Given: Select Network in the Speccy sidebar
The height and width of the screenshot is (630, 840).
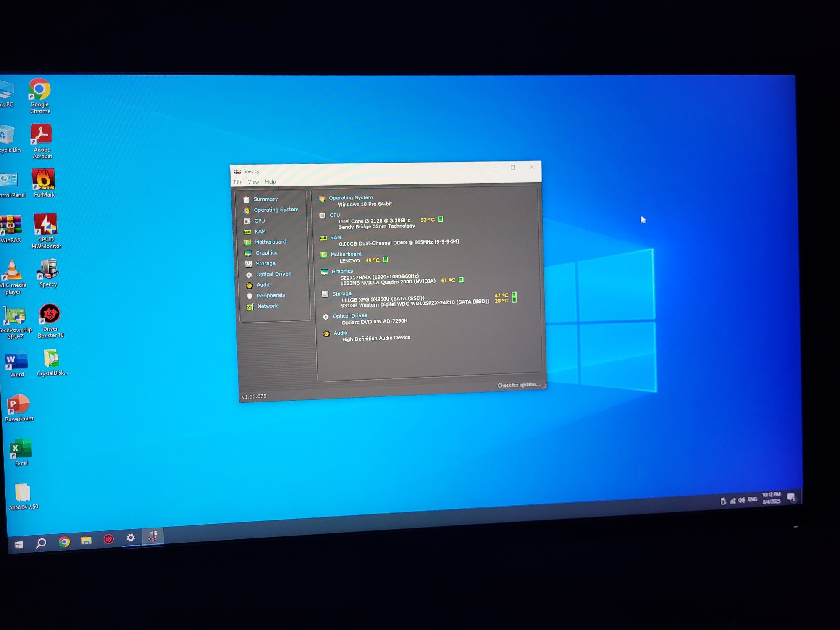Looking at the screenshot, I should click(268, 306).
